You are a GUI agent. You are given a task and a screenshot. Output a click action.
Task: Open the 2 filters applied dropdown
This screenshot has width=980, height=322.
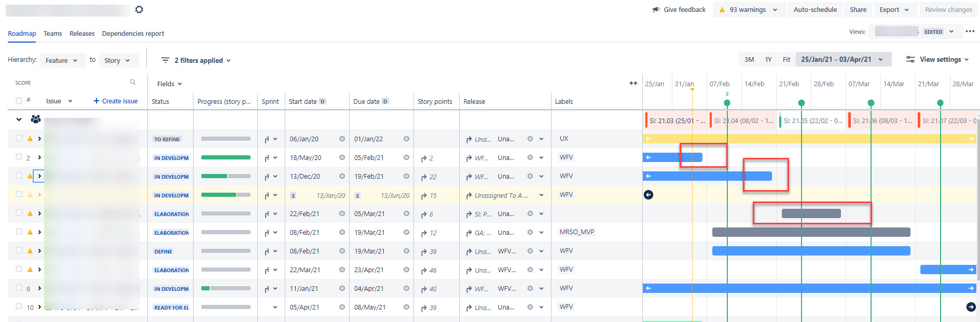click(196, 60)
